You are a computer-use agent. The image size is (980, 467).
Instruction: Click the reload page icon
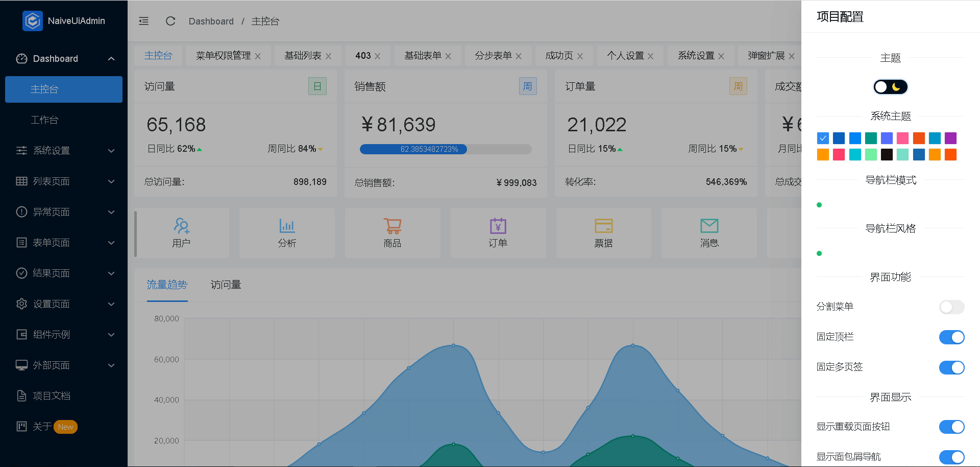(x=170, y=21)
